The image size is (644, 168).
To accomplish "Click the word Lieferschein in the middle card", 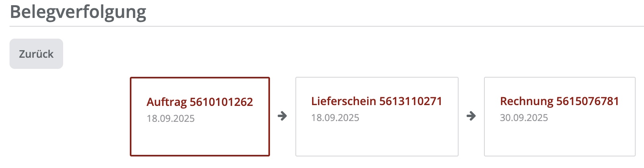I will pos(343,101).
